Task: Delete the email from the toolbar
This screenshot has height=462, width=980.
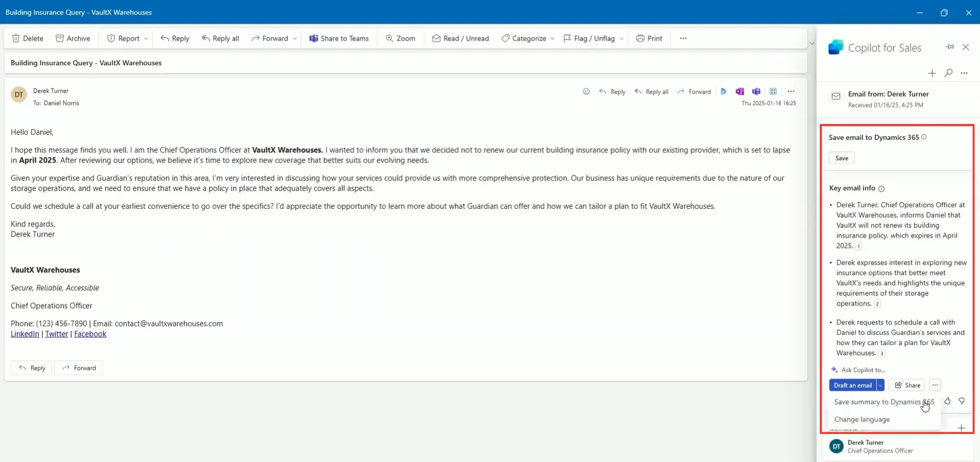Action: click(x=28, y=38)
